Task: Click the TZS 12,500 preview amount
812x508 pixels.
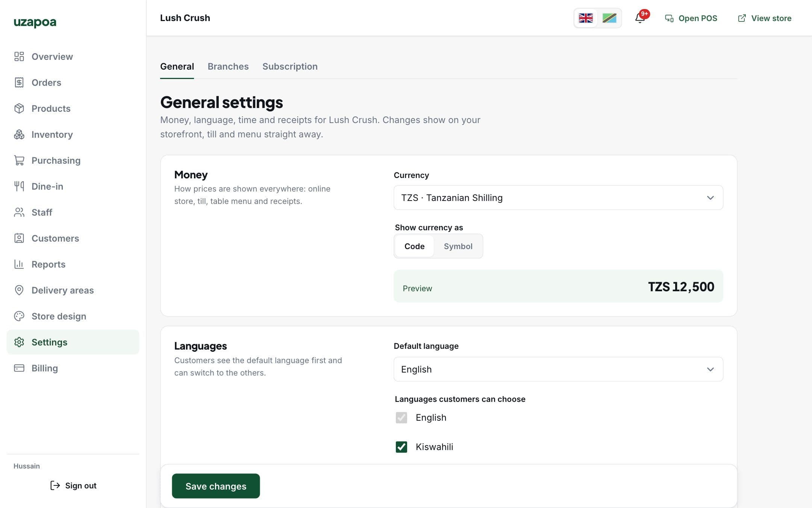Action: (x=681, y=287)
